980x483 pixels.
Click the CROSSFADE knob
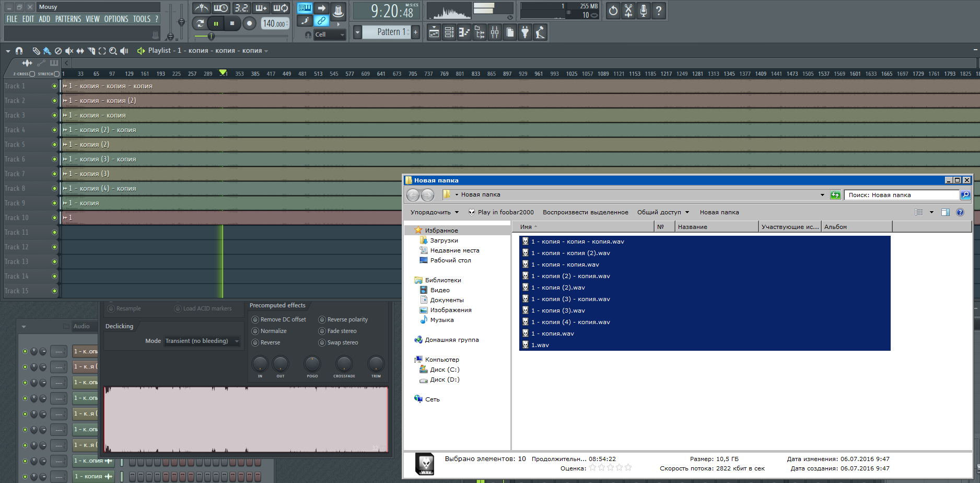click(x=344, y=363)
